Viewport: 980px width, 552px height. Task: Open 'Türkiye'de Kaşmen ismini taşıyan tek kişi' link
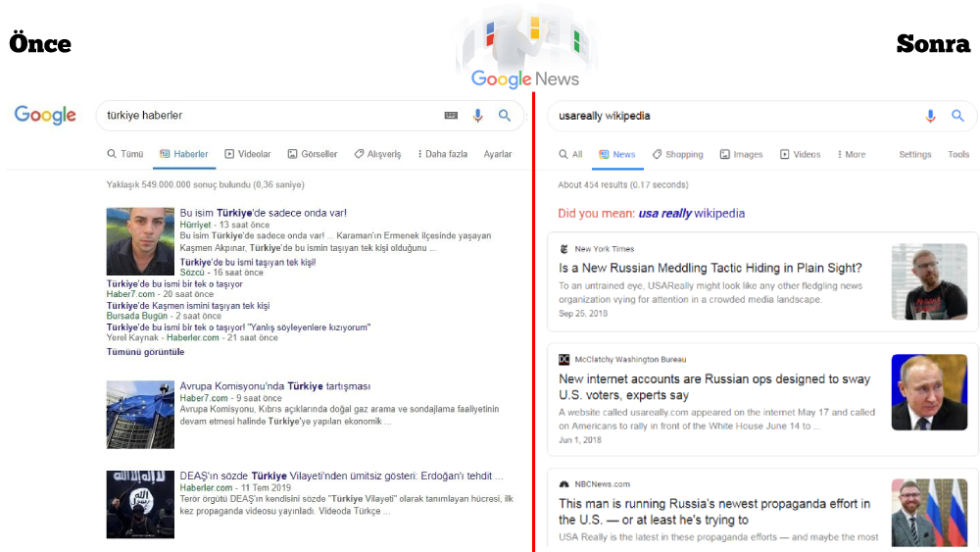click(x=188, y=306)
